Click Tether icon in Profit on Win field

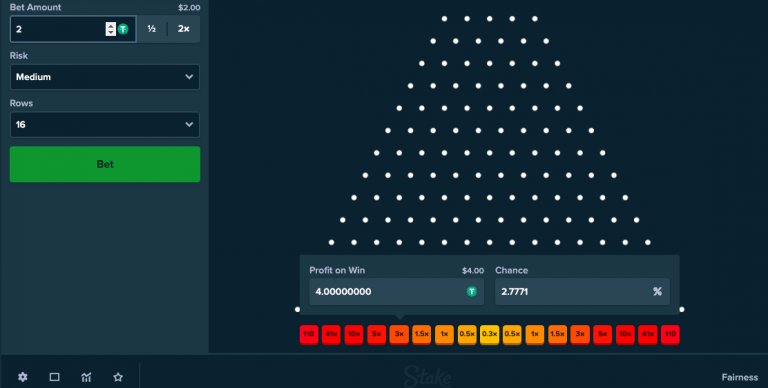tap(472, 291)
